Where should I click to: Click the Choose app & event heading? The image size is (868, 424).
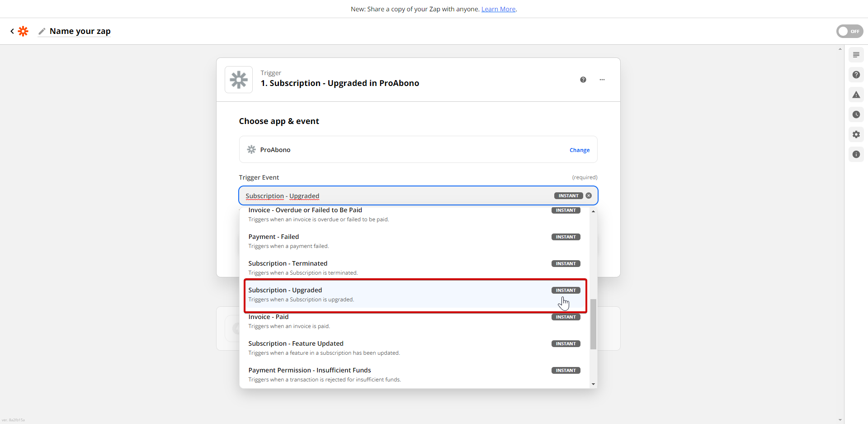point(279,121)
